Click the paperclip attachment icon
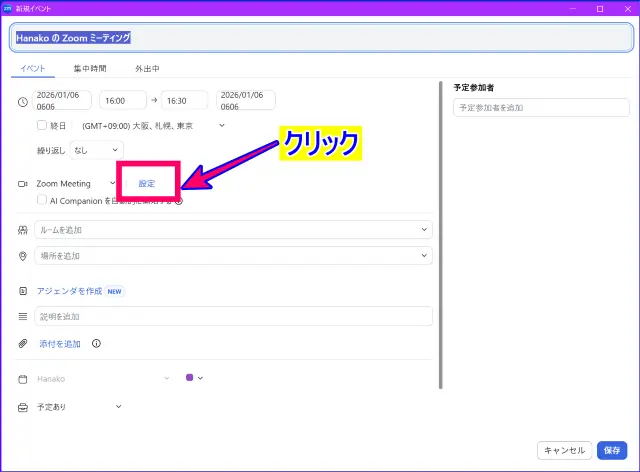The height and width of the screenshot is (472, 640). (23, 343)
